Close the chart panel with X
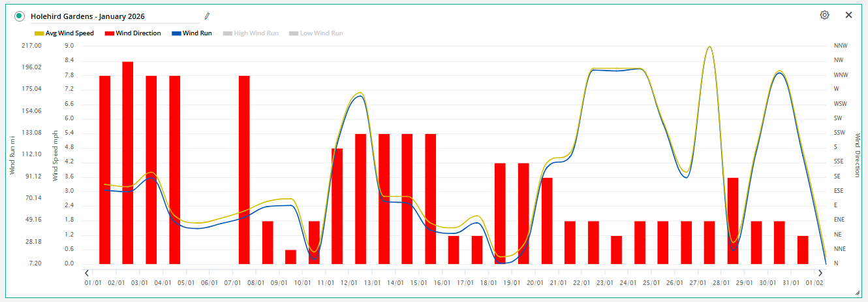 click(x=848, y=15)
